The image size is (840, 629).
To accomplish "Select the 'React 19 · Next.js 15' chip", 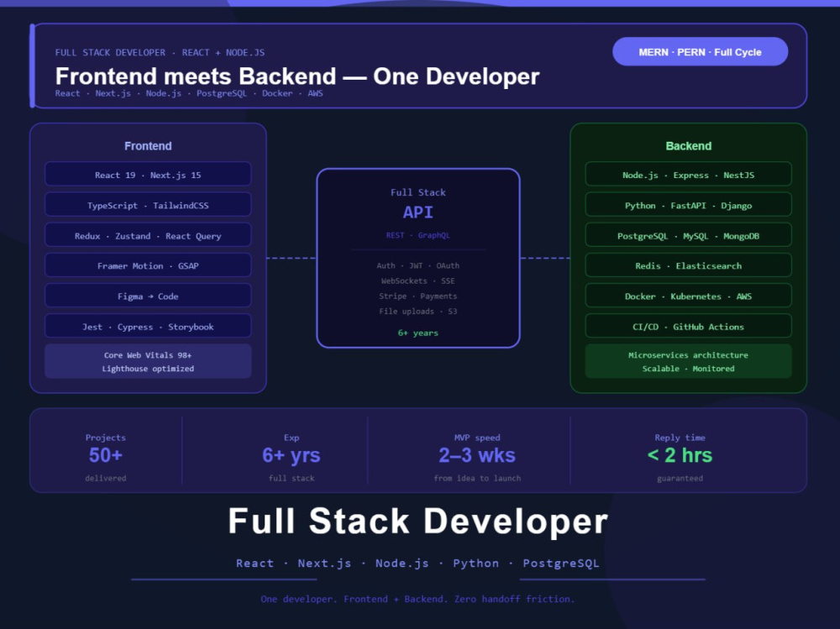I will (x=148, y=175).
